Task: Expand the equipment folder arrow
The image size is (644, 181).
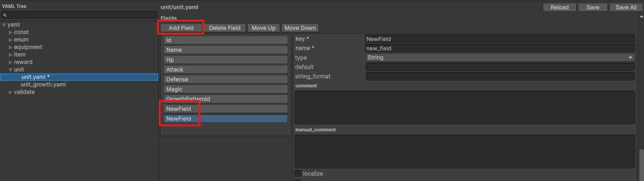Action: pos(11,47)
